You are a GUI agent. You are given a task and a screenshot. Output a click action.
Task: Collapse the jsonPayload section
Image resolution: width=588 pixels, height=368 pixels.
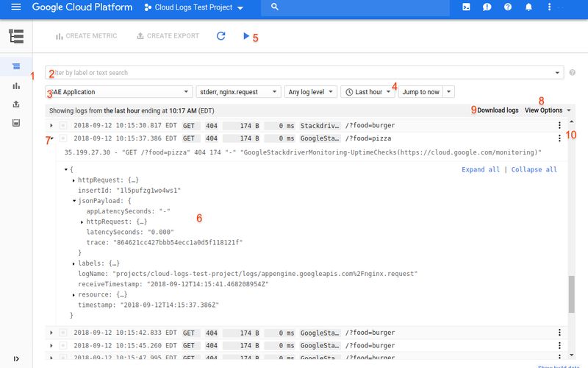[74, 200]
